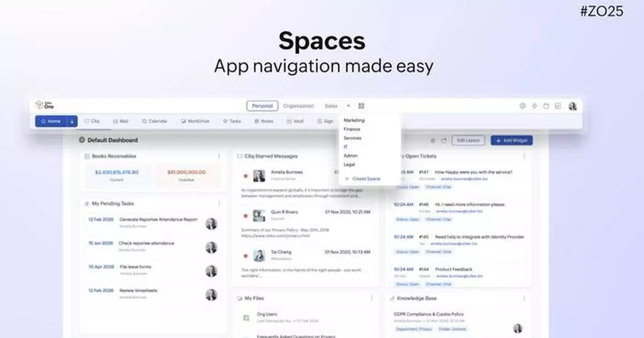
Task: Click the Create Space link
Action: [x=365, y=178]
